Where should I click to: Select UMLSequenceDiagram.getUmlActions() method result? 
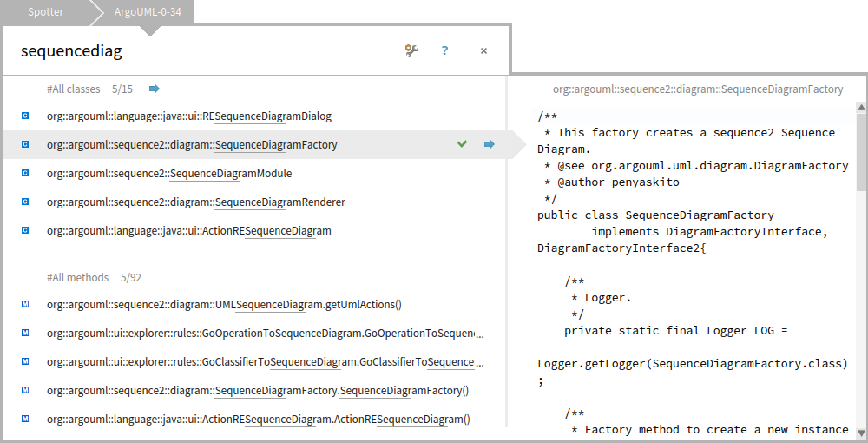(254, 304)
